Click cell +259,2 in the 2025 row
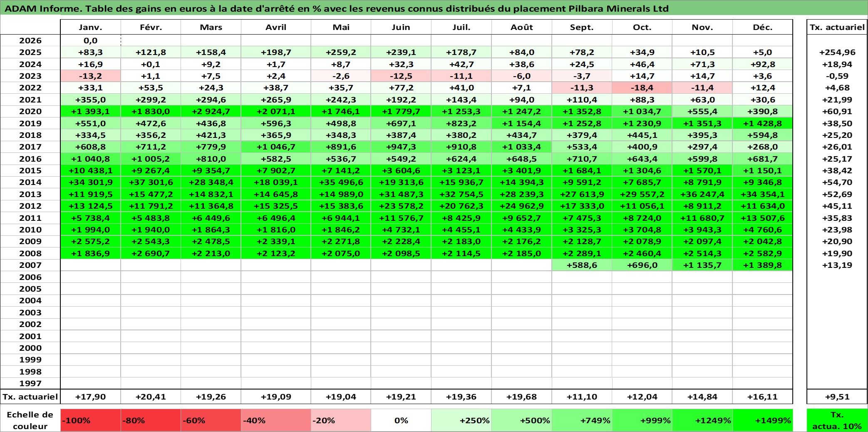 [341, 52]
